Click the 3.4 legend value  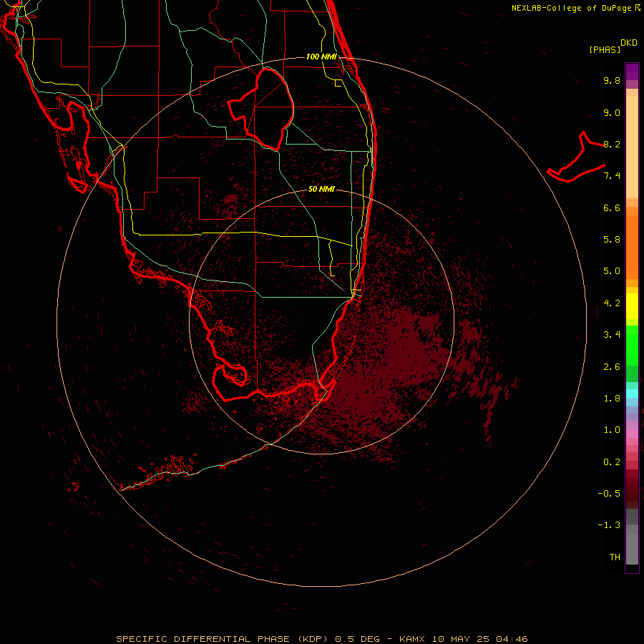pos(612,335)
